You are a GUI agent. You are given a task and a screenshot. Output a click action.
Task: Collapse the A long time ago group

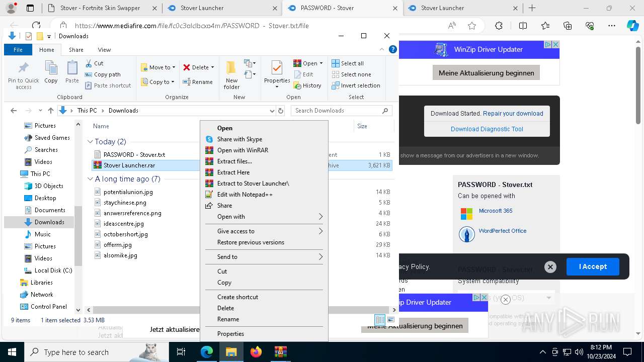tap(91, 179)
